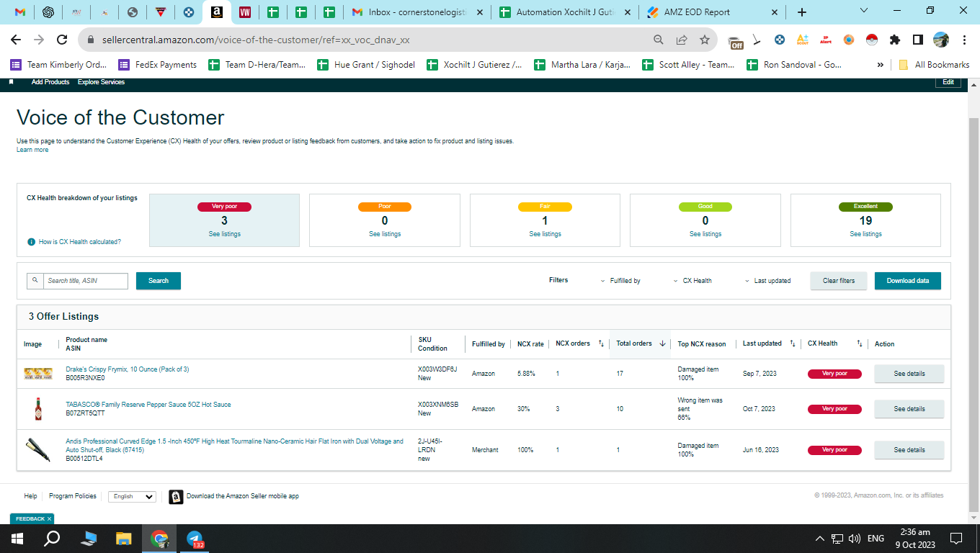Open a new browser tab
The image size is (980, 553).
pos(802,12)
